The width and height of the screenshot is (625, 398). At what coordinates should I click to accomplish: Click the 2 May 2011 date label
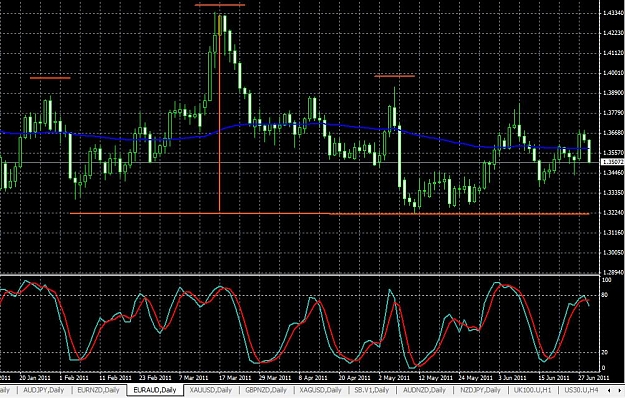click(394, 377)
